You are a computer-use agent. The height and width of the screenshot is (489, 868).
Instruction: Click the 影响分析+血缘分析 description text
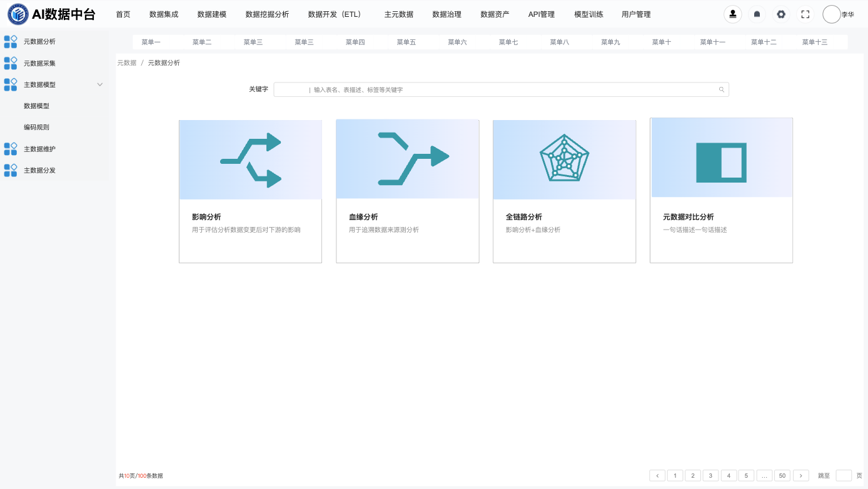click(x=533, y=230)
